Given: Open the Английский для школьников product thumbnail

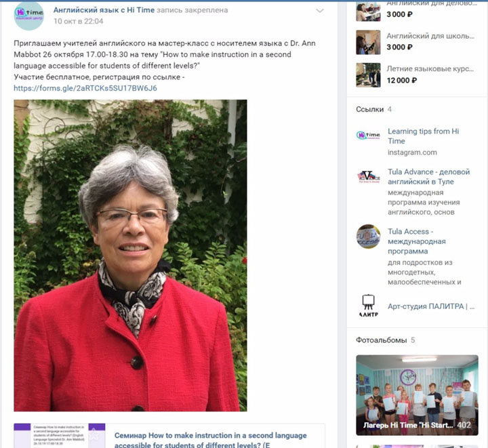Looking at the screenshot, I should coord(368,42).
